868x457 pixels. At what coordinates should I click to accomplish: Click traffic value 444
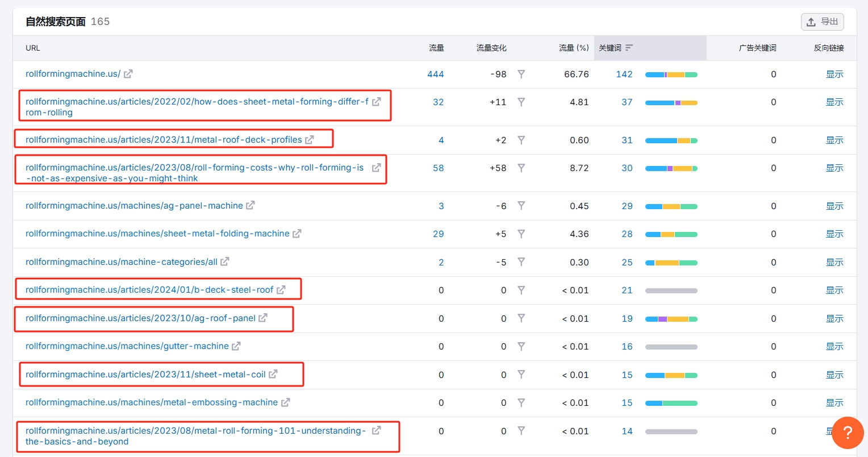(436, 74)
